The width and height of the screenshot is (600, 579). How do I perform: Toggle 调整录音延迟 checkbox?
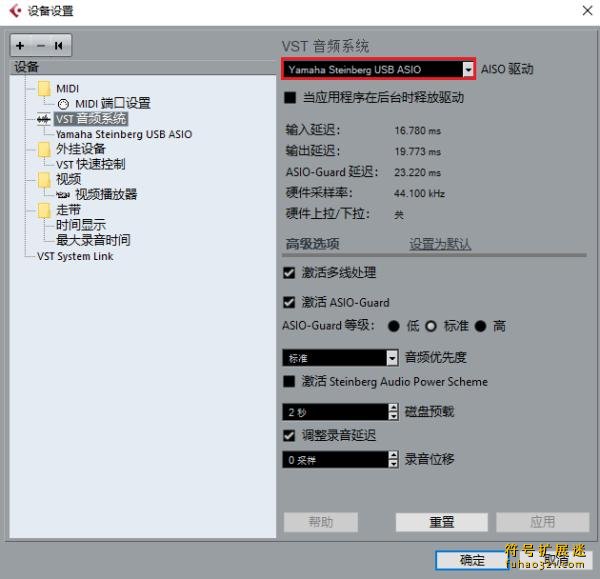(x=289, y=435)
